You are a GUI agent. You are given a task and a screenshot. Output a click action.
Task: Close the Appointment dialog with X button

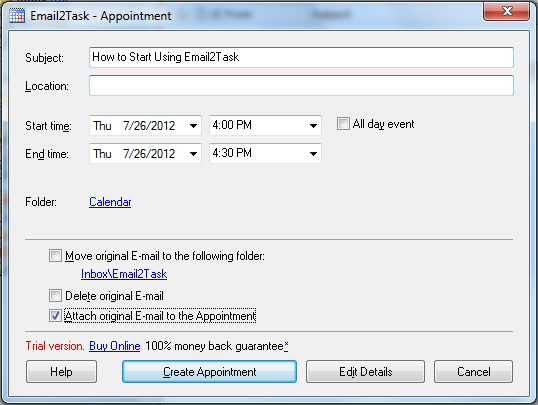[x=506, y=11]
